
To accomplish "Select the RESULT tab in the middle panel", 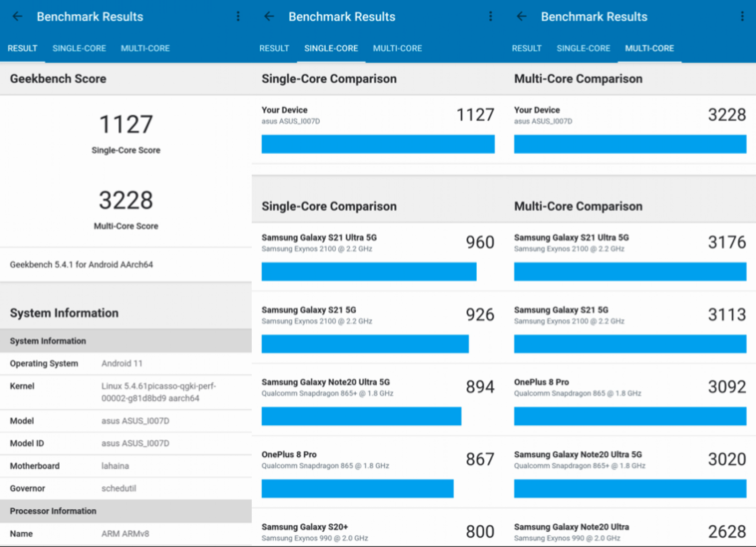I will point(274,48).
